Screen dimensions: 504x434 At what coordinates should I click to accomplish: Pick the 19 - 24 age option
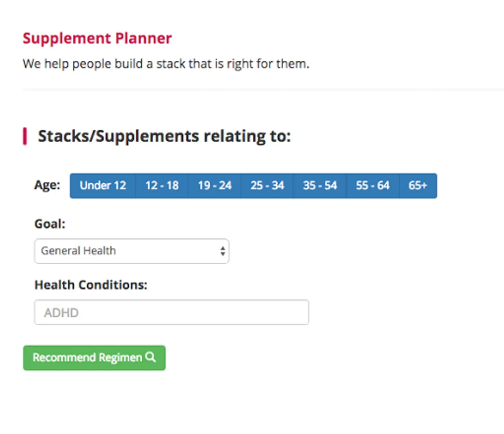pyautogui.click(x=214, y=186)
